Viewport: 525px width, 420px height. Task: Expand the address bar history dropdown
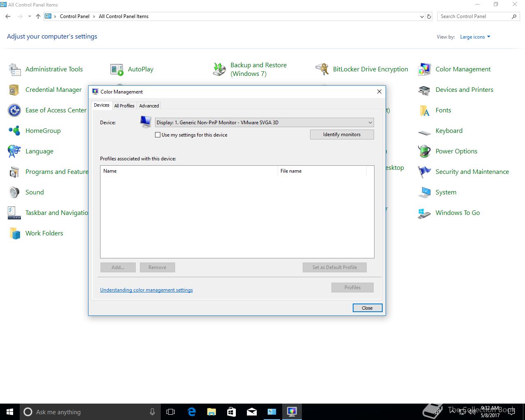pos(422,17)
